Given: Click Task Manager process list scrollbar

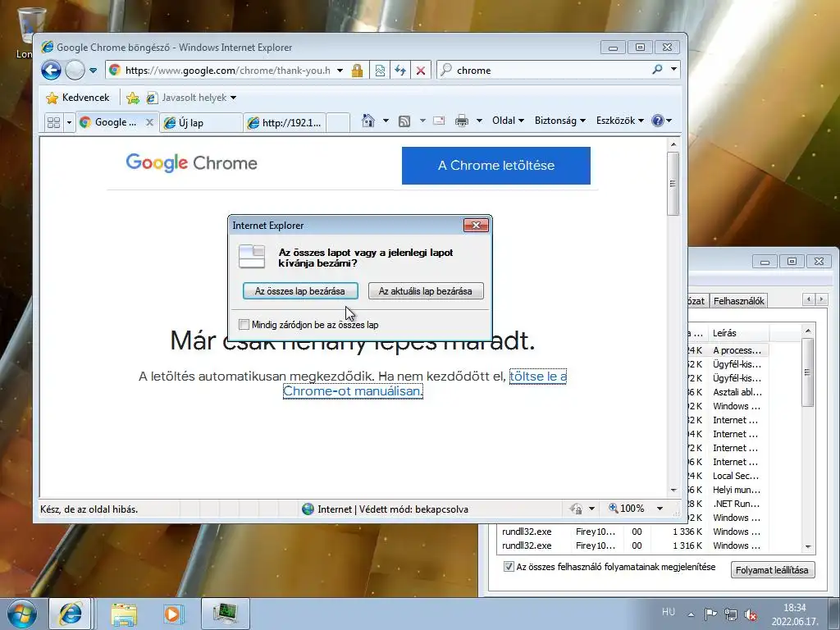Looking at the screenshot, I should point(808,372).
